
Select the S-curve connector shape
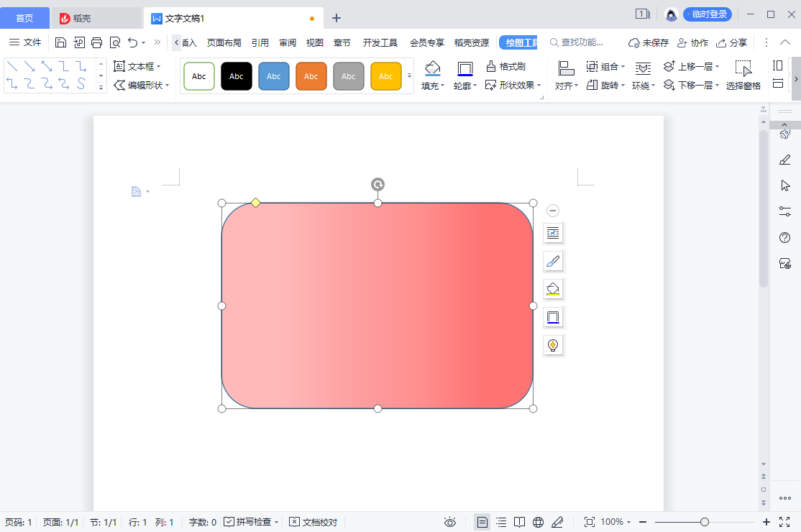point(81,83)
